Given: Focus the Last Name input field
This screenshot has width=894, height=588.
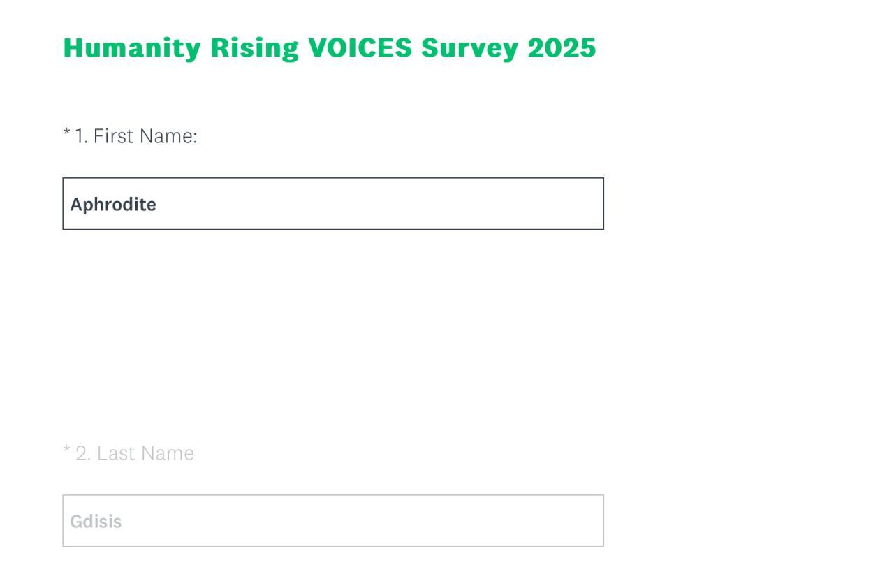Looking at the screenshot, I should click(x=332, y=521).
